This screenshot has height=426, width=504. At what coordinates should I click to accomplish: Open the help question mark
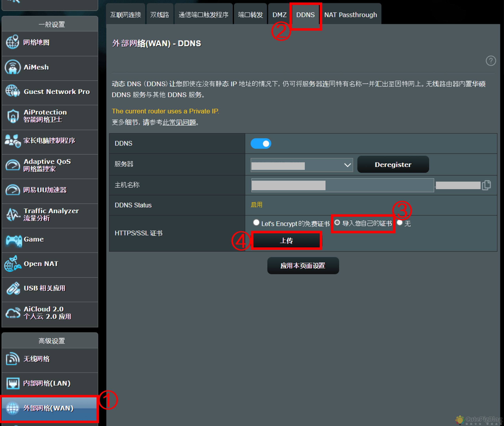point(491,61)
